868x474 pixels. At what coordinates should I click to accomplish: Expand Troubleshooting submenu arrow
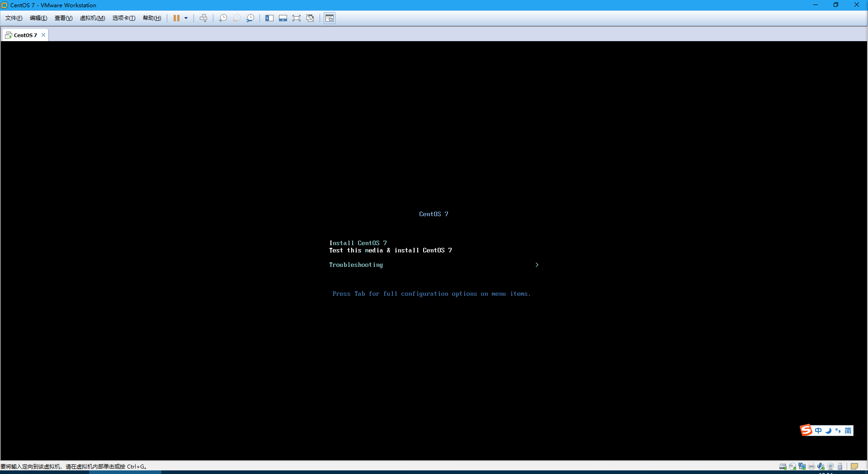[537, 265]
